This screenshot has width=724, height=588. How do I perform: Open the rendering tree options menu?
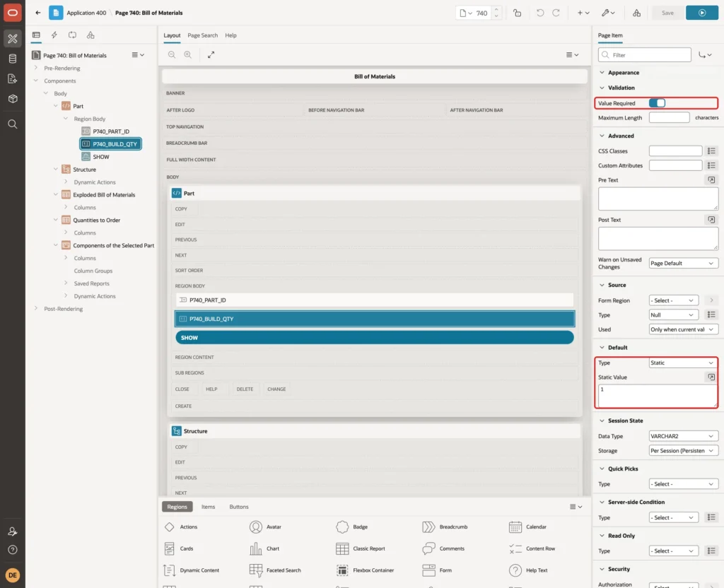[x=138, y=55]
